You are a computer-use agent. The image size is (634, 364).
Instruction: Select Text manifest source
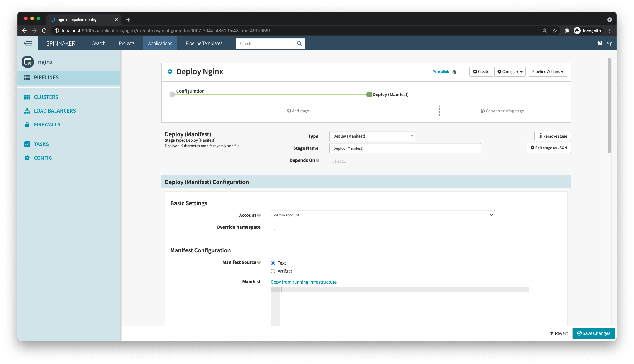(x=273, y=263)
